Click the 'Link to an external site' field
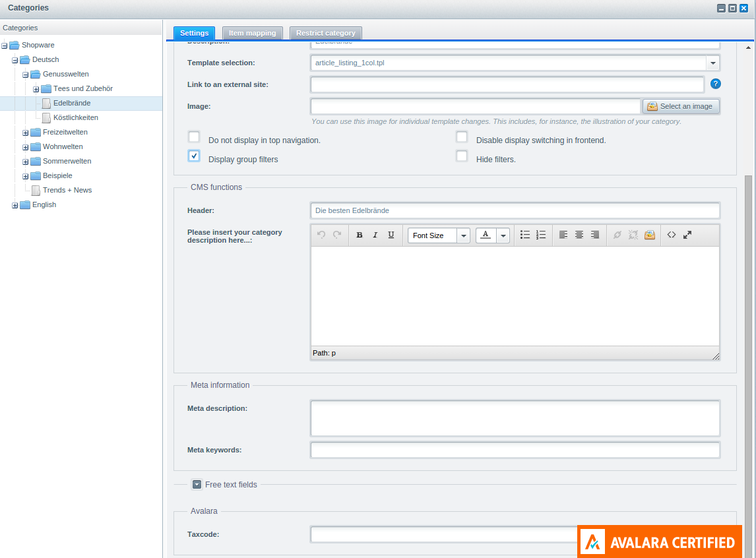This screenshot has height=558, width=756. click(x=507, y=84)
